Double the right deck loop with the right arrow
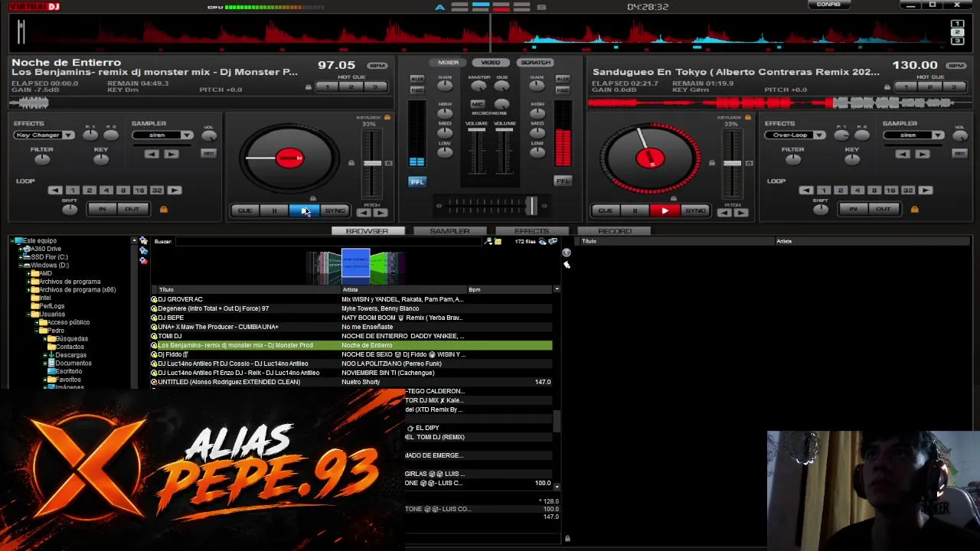The height and width of the screenshot is (551, 980). pyautogui.click(x=925, y=191)
